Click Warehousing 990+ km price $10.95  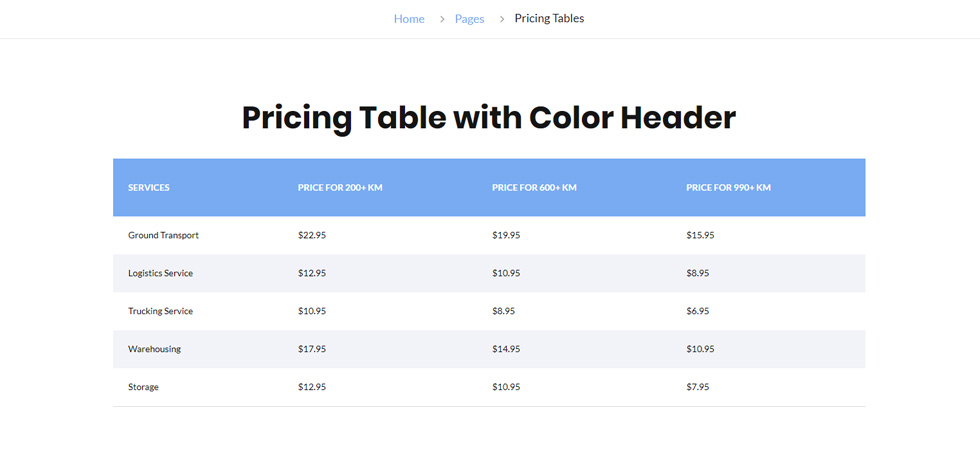coord(700,349)
